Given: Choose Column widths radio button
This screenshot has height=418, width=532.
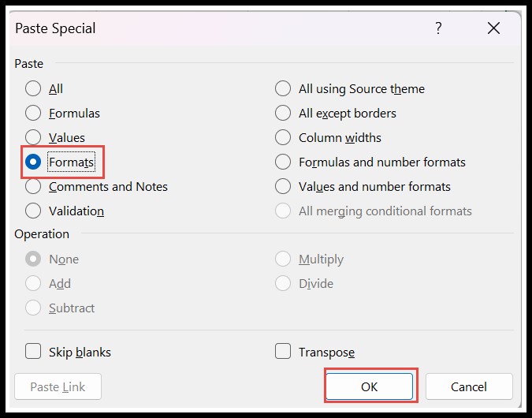Looking at the screenshot, I should coord(283,138).
